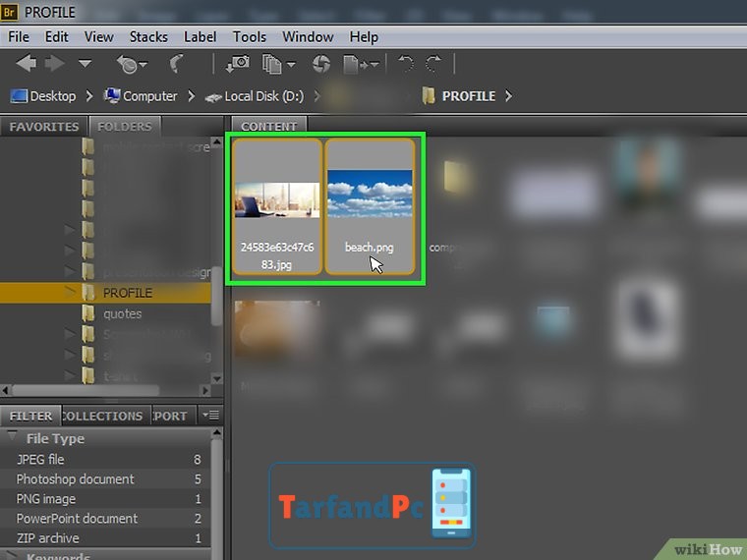Switch to the FILTER tab
747x560 pixels.
pos(31,416)
